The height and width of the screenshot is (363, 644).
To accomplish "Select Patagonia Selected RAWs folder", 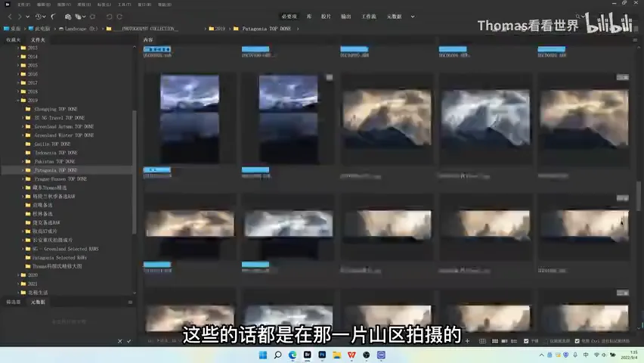I will click(59, 258).
